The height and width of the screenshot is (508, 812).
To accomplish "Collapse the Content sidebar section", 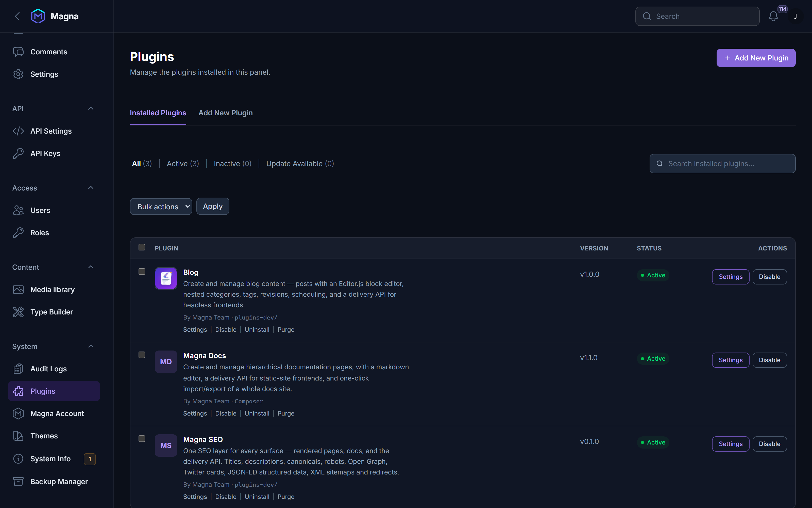I will pos(91,267).
